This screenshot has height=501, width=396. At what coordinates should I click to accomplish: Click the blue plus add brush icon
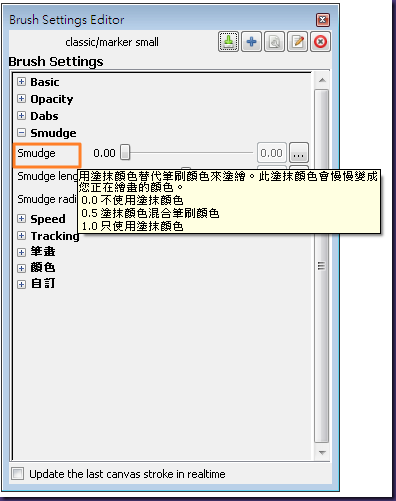coord(251,42)
